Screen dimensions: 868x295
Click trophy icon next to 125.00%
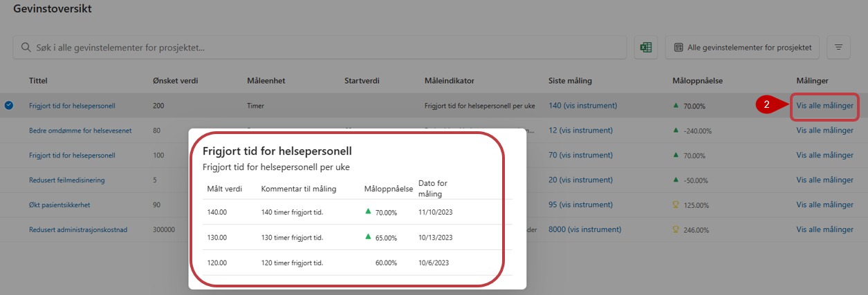[x=676, y=204]
